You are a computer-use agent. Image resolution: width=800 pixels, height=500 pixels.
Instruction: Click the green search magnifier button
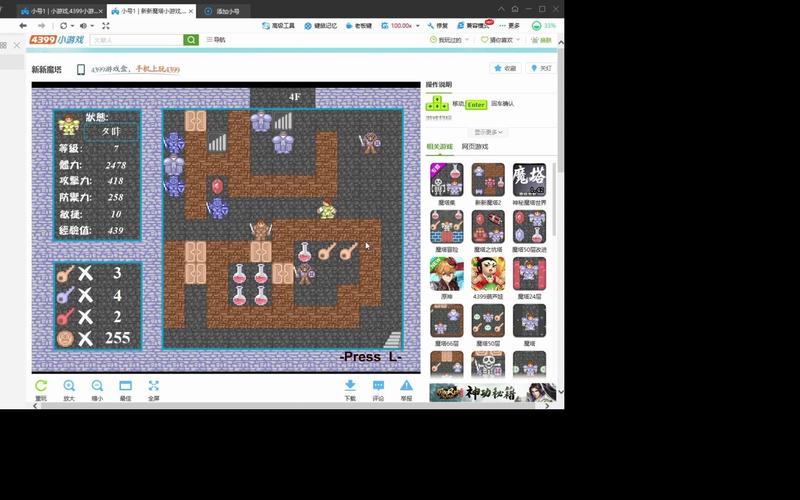[191, 40]
